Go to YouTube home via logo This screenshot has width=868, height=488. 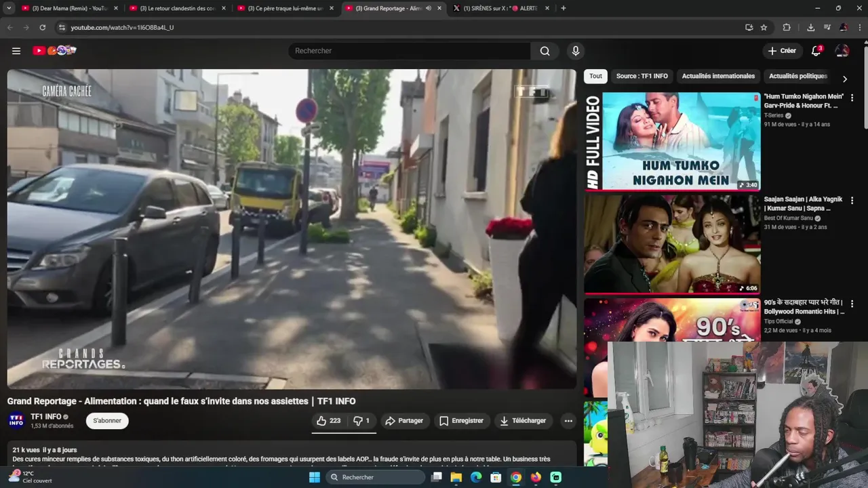(x=54, y=51)
